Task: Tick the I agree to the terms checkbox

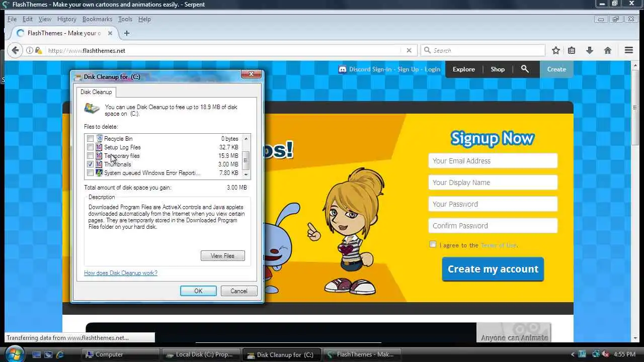Action: [433, 244]
